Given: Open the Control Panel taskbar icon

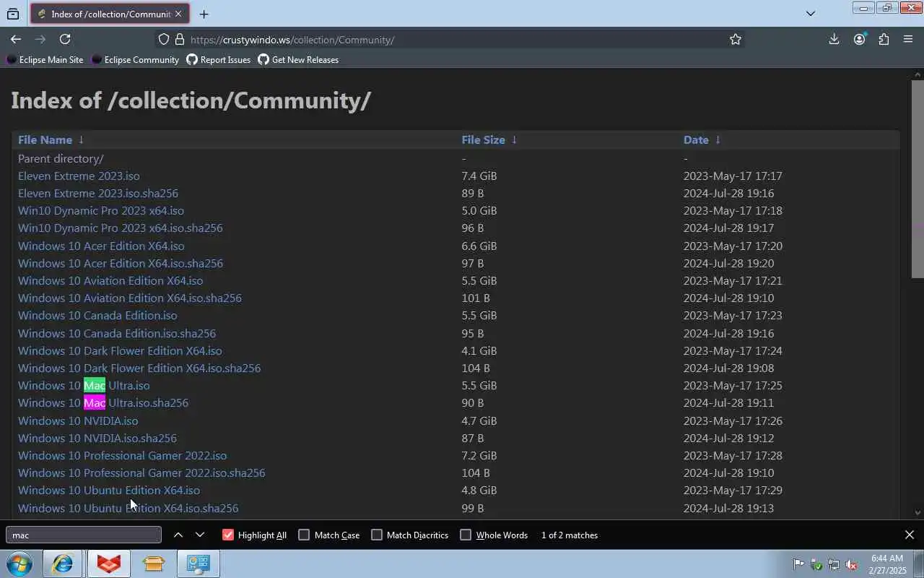Looking at the screenshot, I should coord(198,564).
